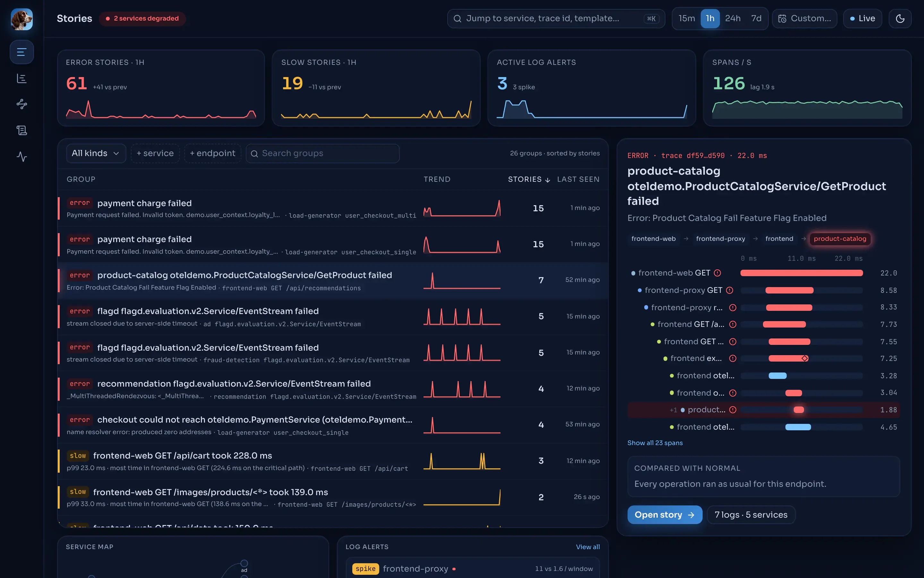
Task: Select the 15m time range
Action: click(687, 18)
